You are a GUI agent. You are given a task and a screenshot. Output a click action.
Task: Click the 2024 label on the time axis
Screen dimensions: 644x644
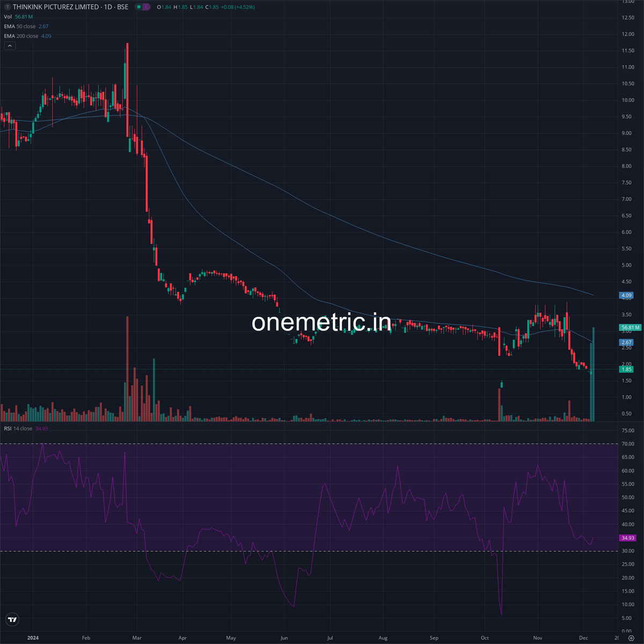coord(33,638)
